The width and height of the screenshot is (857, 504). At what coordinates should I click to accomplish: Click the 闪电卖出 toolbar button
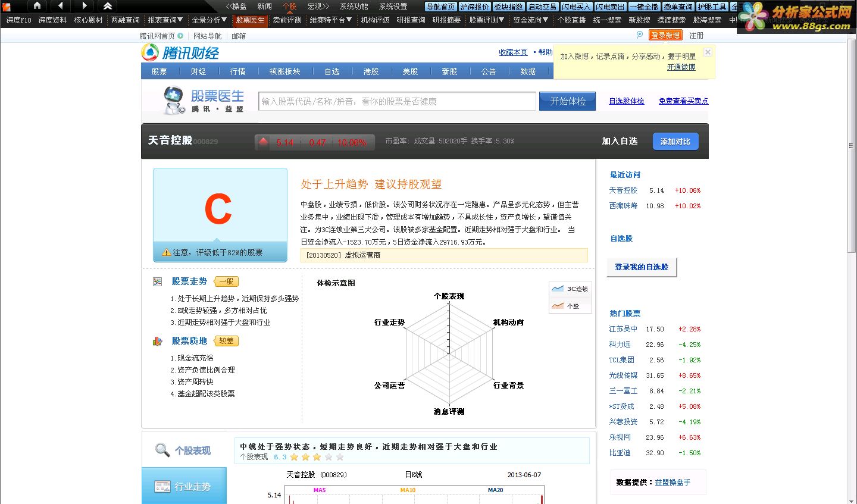611,7
